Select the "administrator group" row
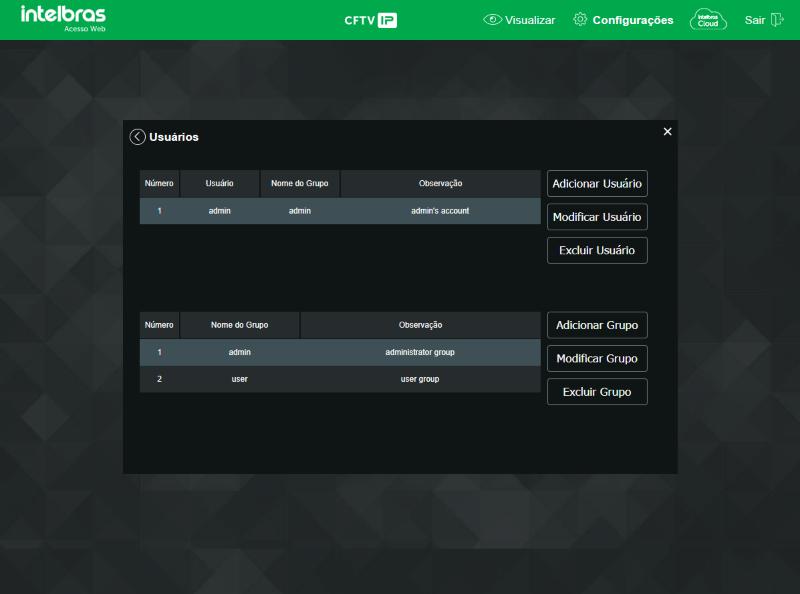The height and width of the screenshot is (594, 800). [x=340, y=352]
